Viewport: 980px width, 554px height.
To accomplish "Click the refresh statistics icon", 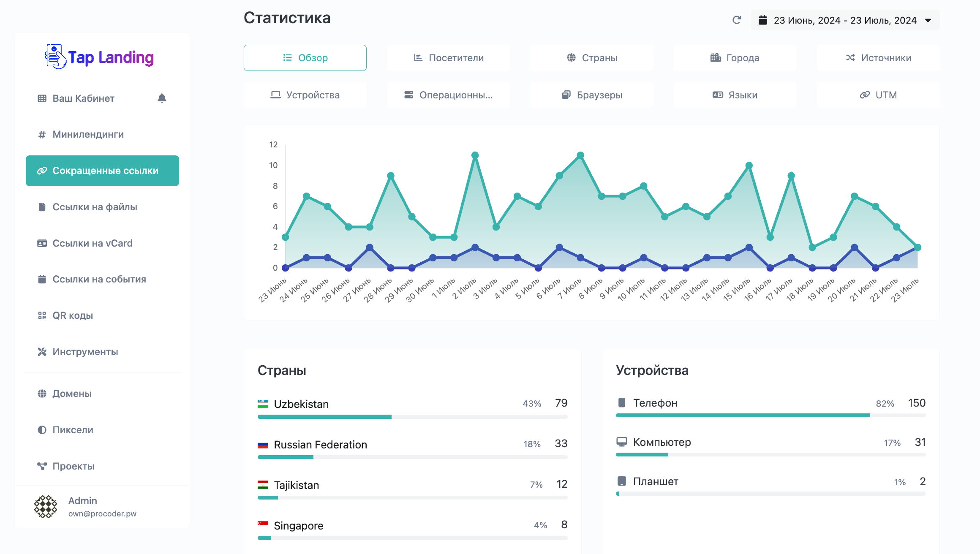I will coord(737,20).
